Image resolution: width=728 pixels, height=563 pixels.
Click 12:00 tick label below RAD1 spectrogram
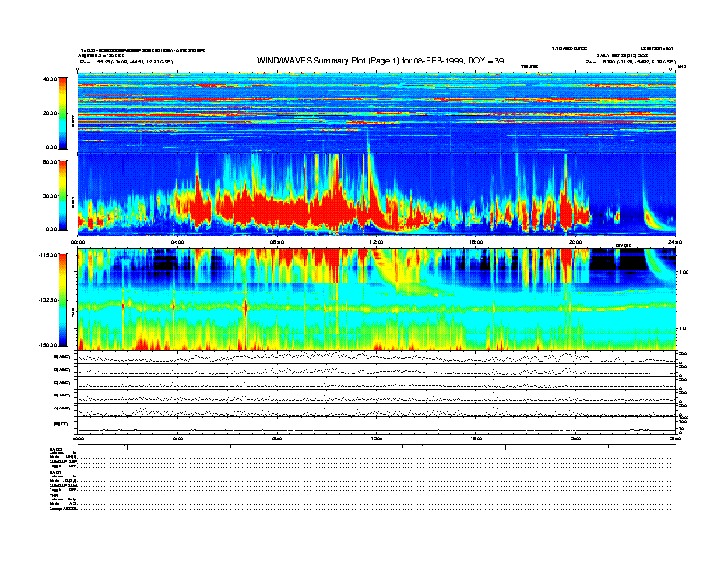[x=377, y=242]
